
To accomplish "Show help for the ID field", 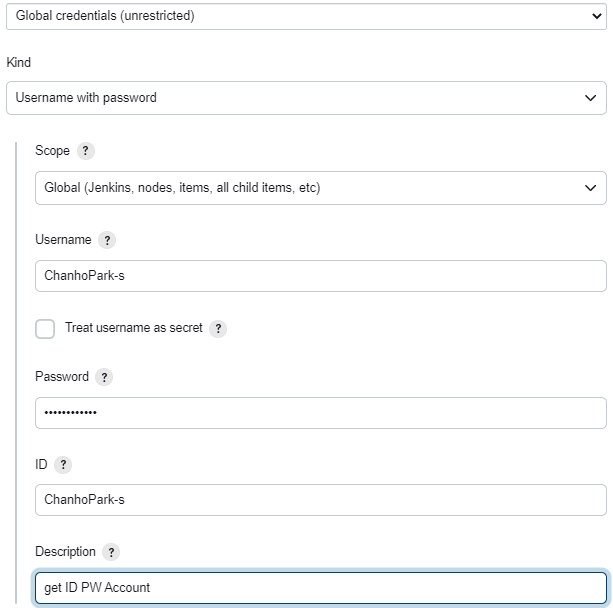I will (x=63, y=465).
